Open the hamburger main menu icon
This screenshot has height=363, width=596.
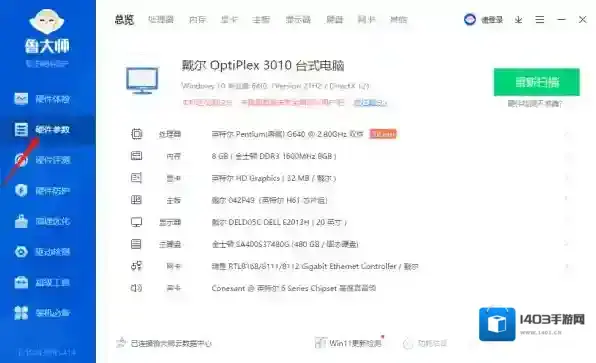540,19
